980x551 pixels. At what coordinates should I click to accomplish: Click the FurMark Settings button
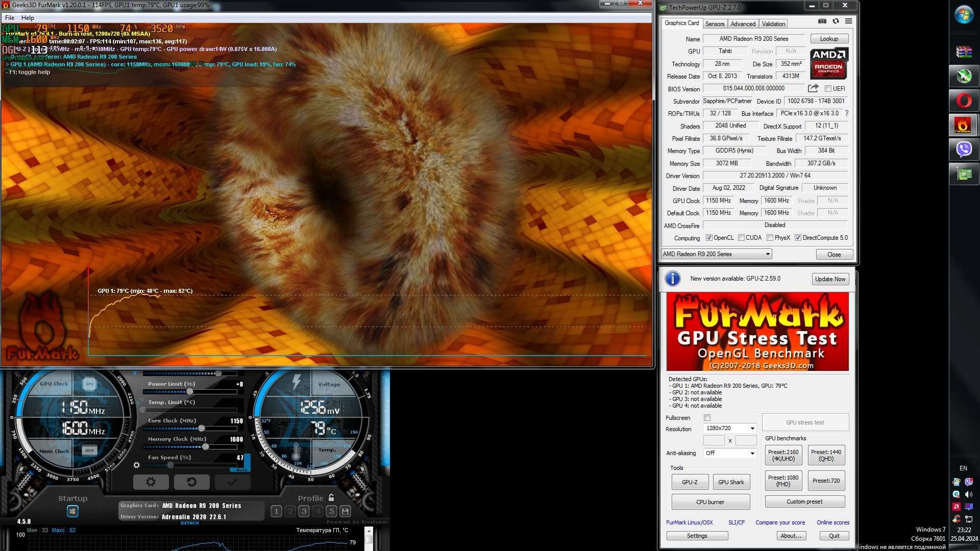click(x=697, y=536)
